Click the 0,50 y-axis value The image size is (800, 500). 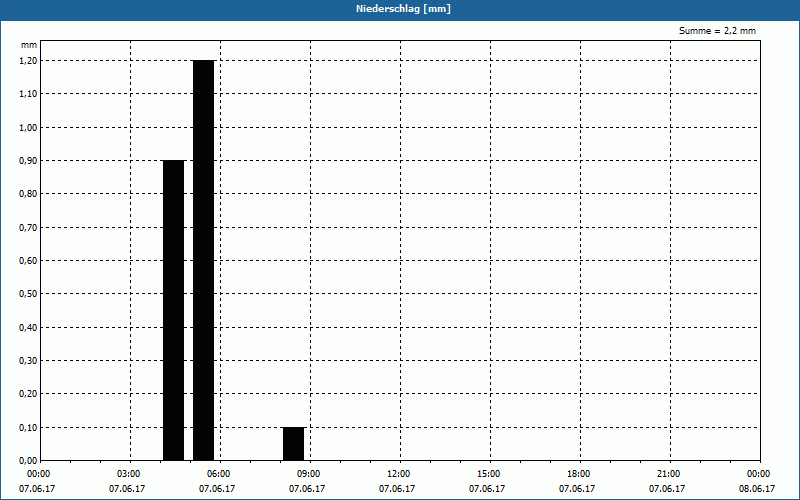29,294
